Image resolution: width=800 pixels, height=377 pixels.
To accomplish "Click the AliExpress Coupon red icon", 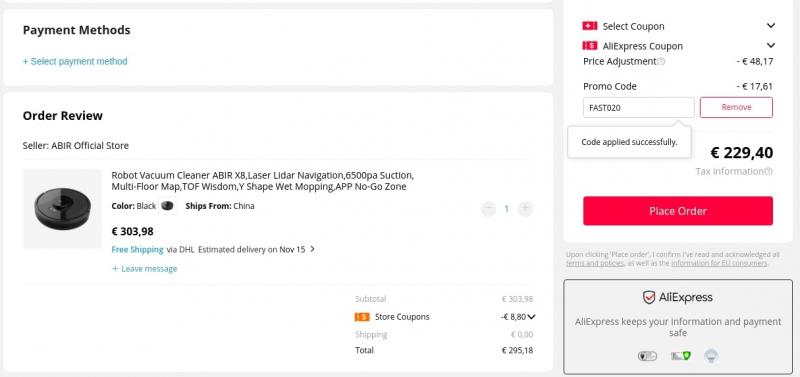I will tap(589, 45).
